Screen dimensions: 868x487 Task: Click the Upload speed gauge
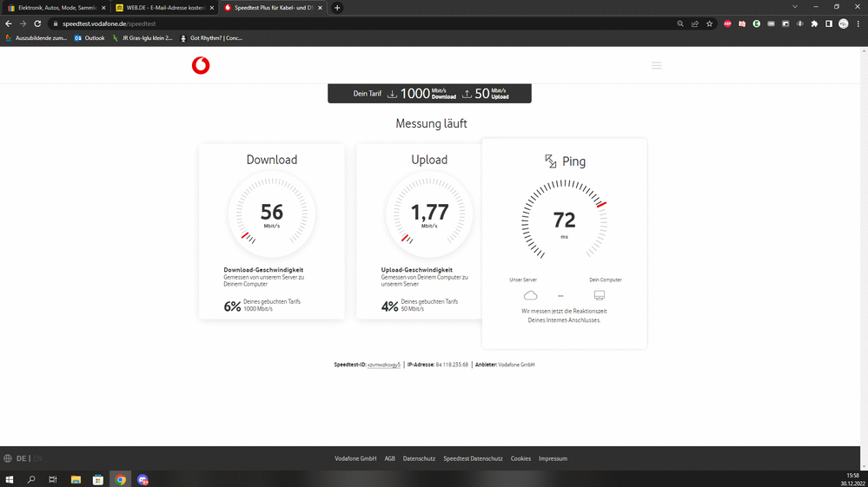[429, 214]
